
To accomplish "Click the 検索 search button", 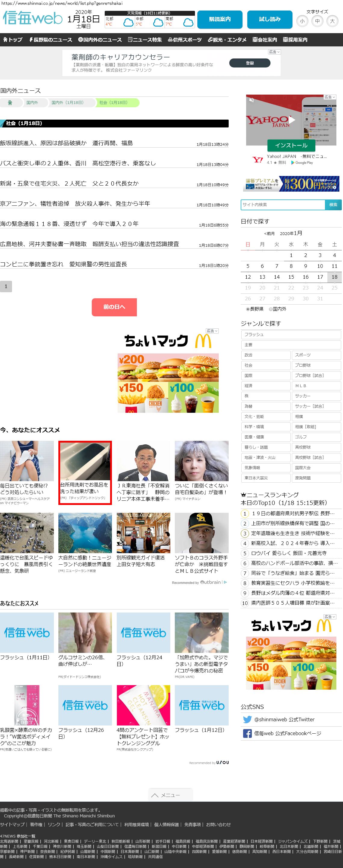I will click(333, 205).
